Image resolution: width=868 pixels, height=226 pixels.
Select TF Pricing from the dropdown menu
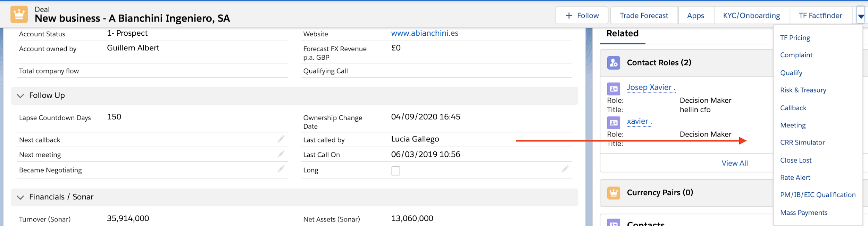[x=795, y=38]
